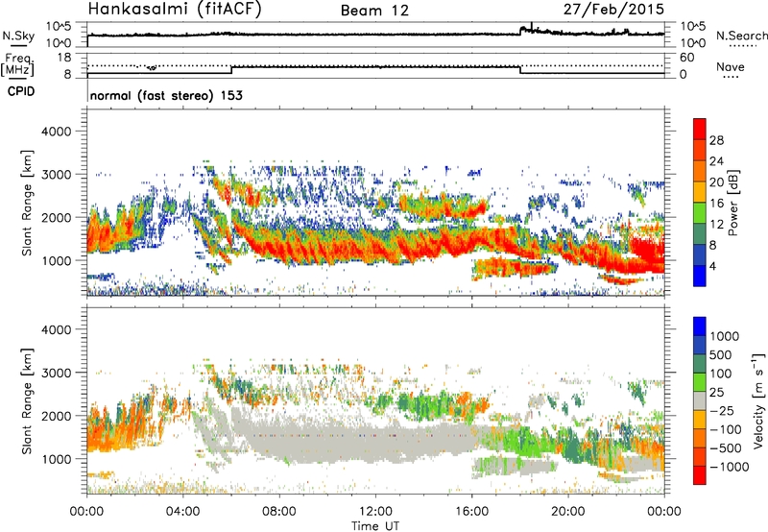768x532 pixels.
Task: Click the dotted line sample under Nave
Action: pyautogui.click(x=731, y=78)
